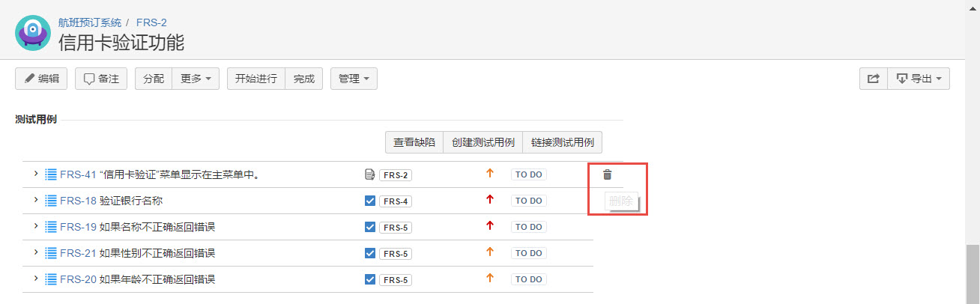Click test case type icon for FRS-18
The width and height of the screenshot is (980, 304).
51,201
